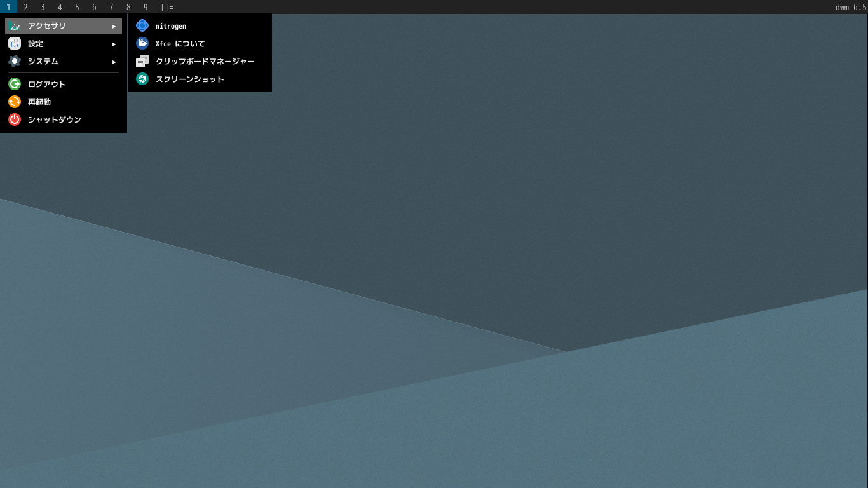Expand the 設定 submenu arrow
This screenshot has width=868, height=488.
(114, 43)
